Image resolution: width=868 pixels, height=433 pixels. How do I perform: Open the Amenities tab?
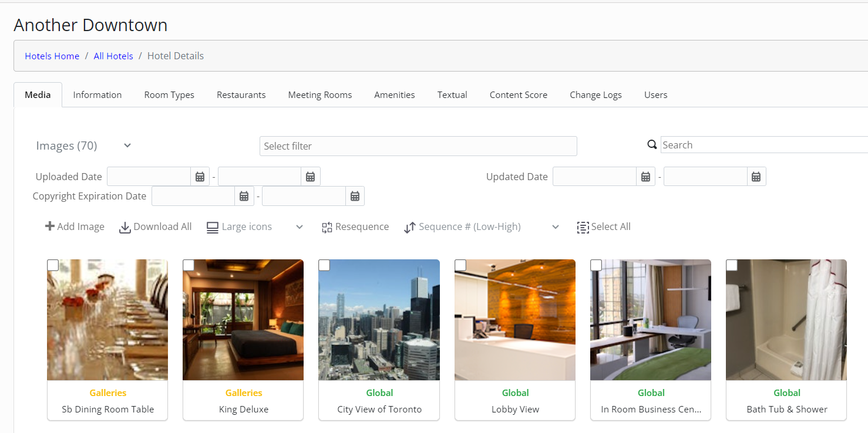click(395, 94)
